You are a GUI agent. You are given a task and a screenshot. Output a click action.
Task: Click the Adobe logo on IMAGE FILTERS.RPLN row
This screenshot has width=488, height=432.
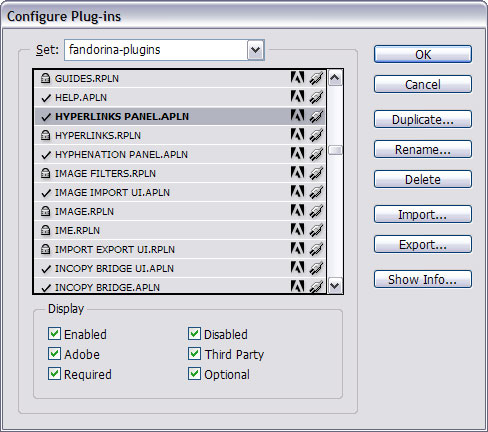pos(297,172)
